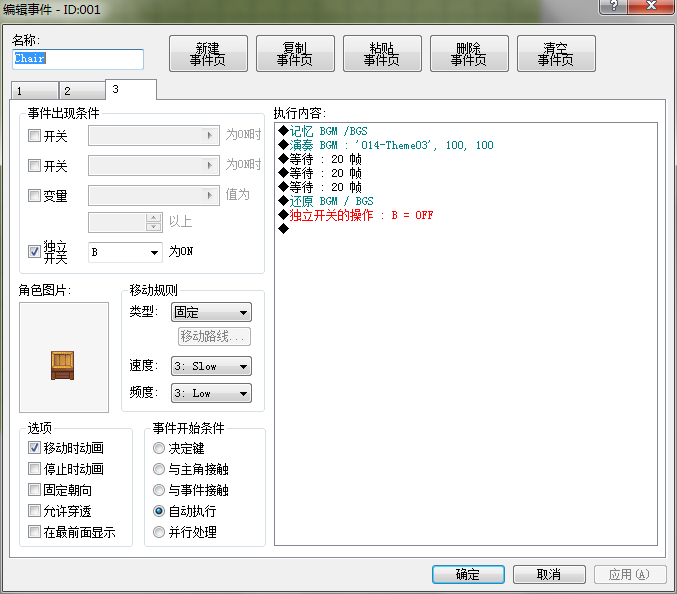Select 自动执行 trigger radio button
Screen dimensions: 677x594
159,511
